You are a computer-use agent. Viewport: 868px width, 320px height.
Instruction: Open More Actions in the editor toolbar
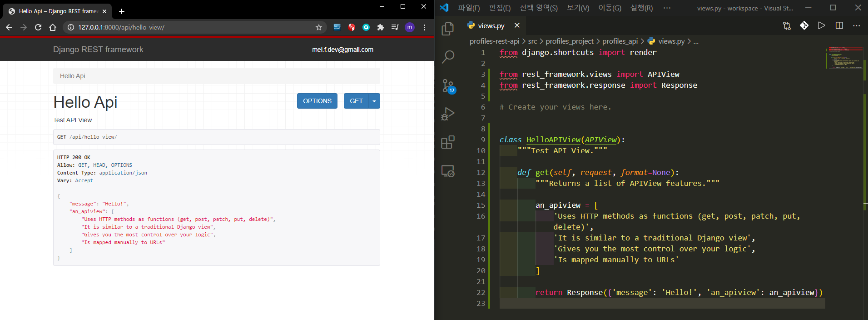pos(856,25)
